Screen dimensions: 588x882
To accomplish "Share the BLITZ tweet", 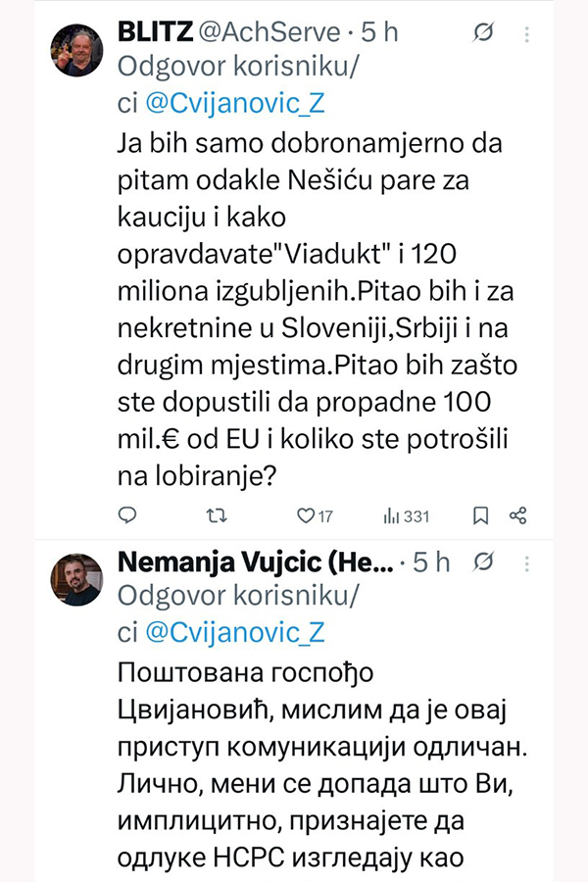I will [x=518, y=514].
